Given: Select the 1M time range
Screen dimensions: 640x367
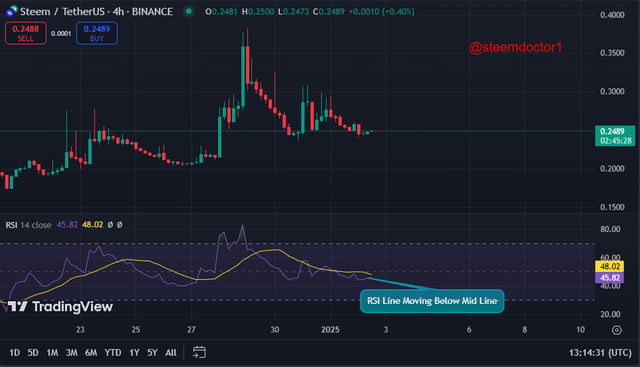Looking at the screenshot, I should (x=52, y=352).
